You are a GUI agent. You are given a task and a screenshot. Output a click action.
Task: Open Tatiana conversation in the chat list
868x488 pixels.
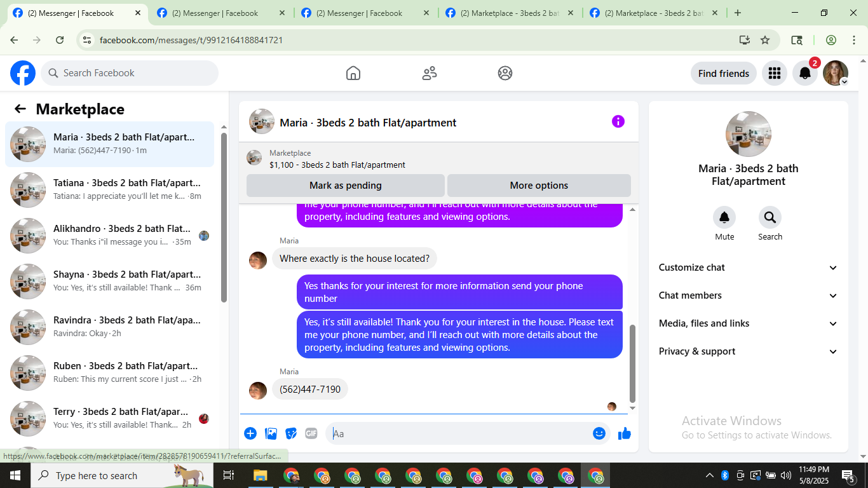click(x=110, y=190)
